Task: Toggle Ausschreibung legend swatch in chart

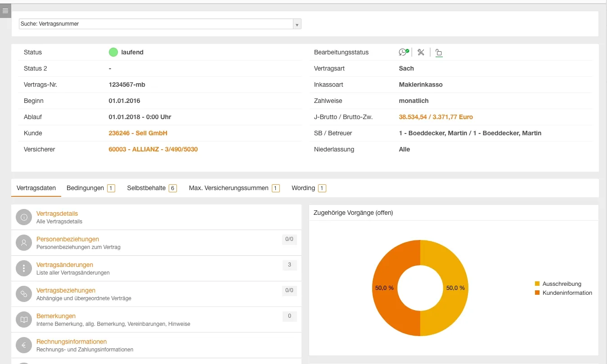Action: [537, 284]
